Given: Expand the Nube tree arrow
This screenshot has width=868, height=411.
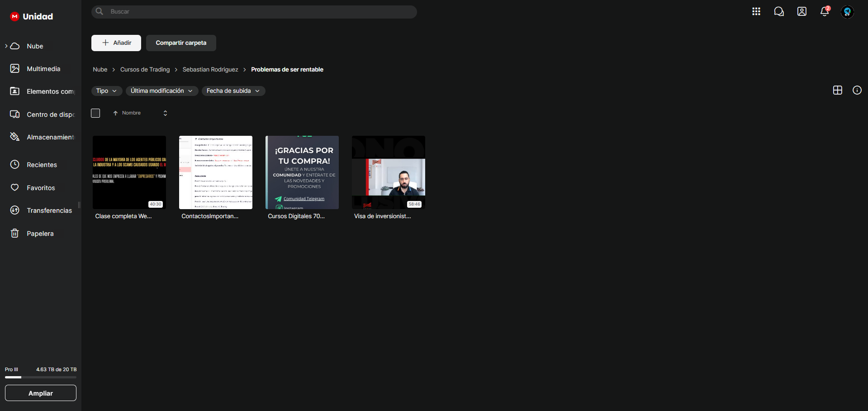Looking at the screenshot, I should coord(6,46).
